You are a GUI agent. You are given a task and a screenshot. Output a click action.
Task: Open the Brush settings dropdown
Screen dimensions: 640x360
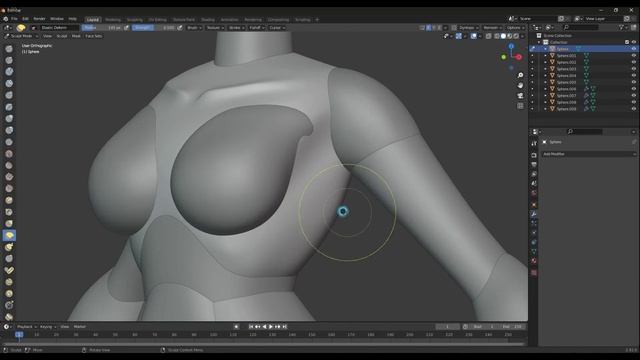[x=194, y=28]
